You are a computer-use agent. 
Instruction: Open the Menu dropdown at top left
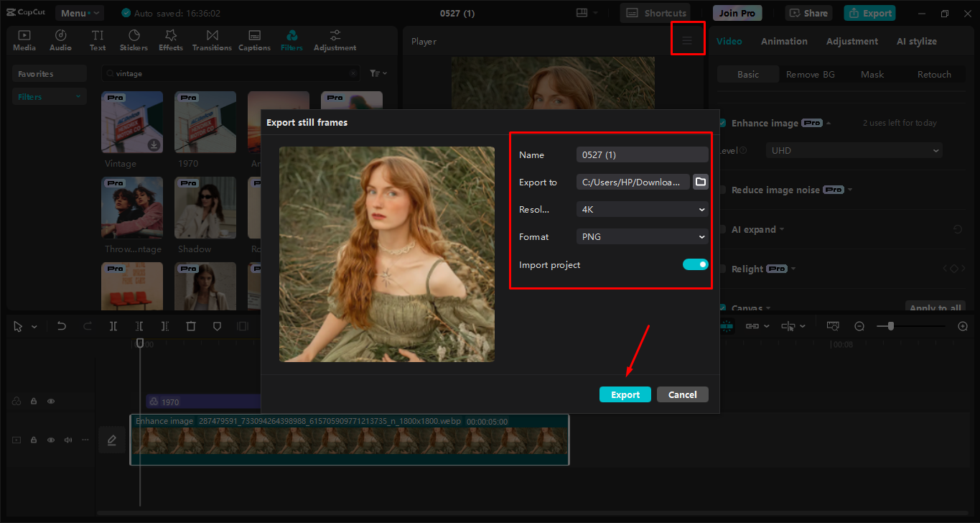pyautogui.click(x=79, y=12)
